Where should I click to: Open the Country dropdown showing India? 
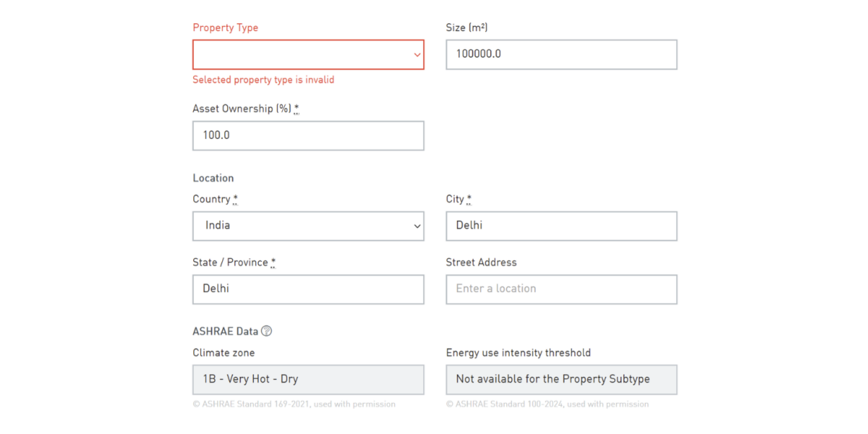pos(308,226)
